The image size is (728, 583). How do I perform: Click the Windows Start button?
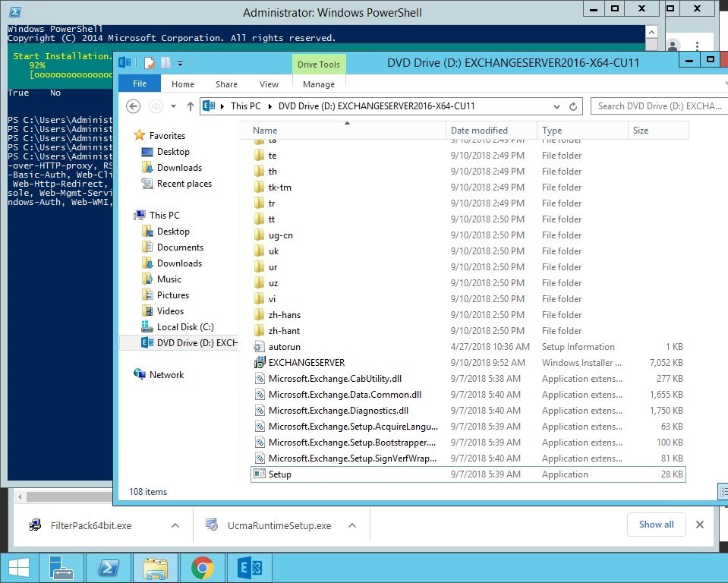coord(19,567)
